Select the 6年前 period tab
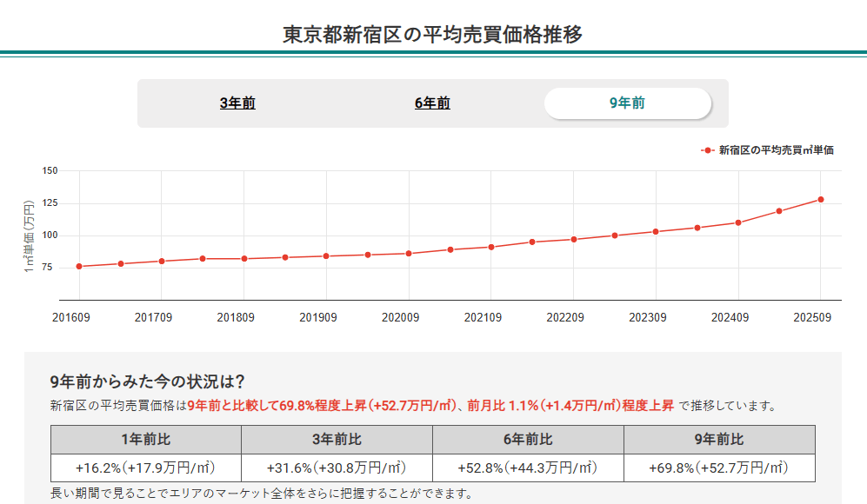This screenshot has width=867, height=504. [432, 103]
